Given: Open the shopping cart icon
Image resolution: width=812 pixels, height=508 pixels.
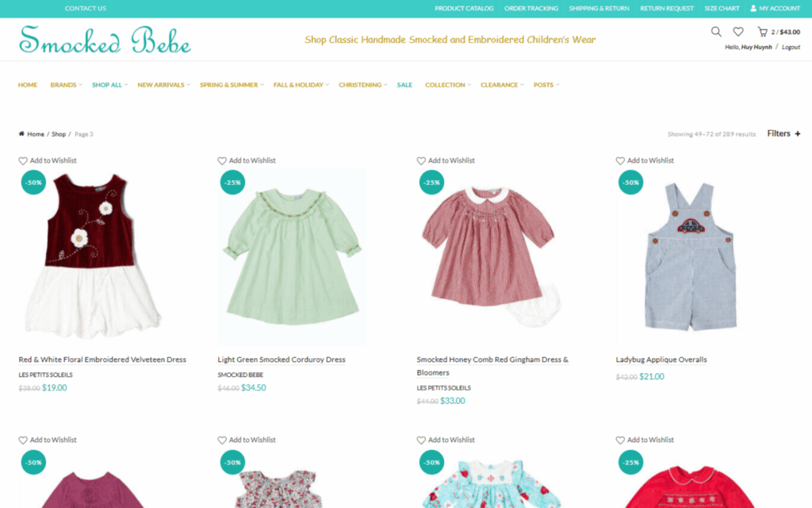Looking at the screenshot, I should [762, 32].
